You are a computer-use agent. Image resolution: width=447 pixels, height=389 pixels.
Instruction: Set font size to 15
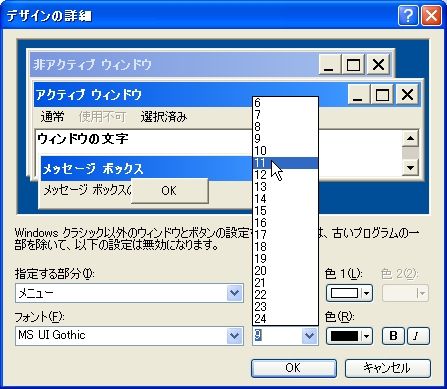(285, 211)
